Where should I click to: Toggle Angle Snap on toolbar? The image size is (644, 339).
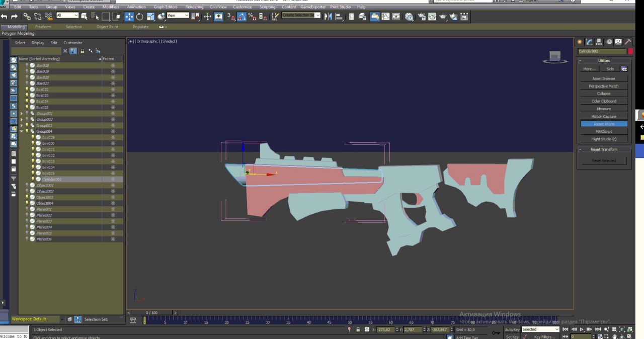click(x=242, y=17)
